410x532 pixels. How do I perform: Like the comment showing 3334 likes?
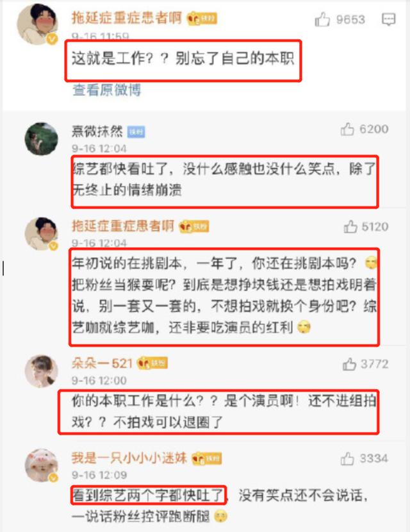click(347, 459)
